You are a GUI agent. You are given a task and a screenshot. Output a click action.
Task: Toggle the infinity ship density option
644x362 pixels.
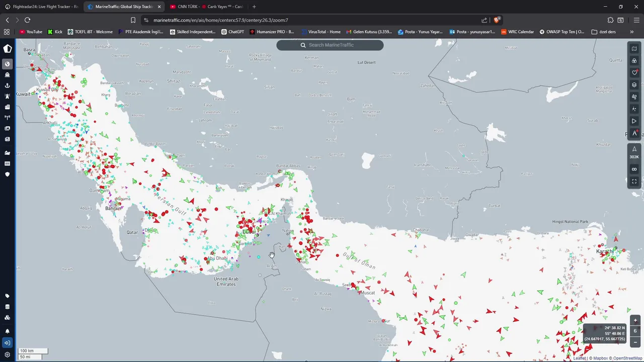pyautogui.click(x=634, y=169)
